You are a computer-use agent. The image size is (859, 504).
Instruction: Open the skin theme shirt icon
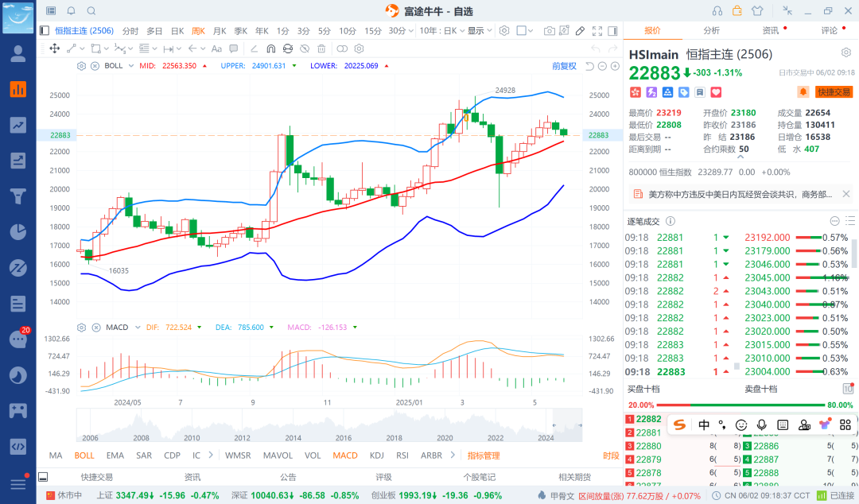click(x=757, y=11)
